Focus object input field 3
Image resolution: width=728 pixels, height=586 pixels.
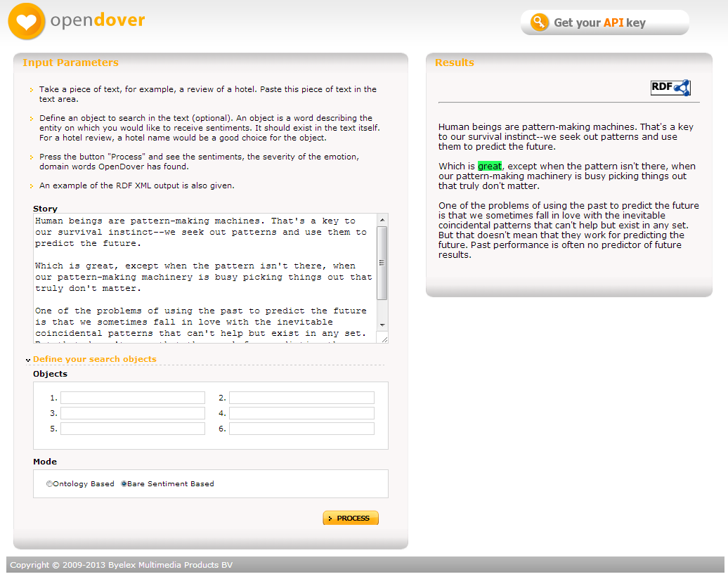pyautogui.click(x=133, y=413)
